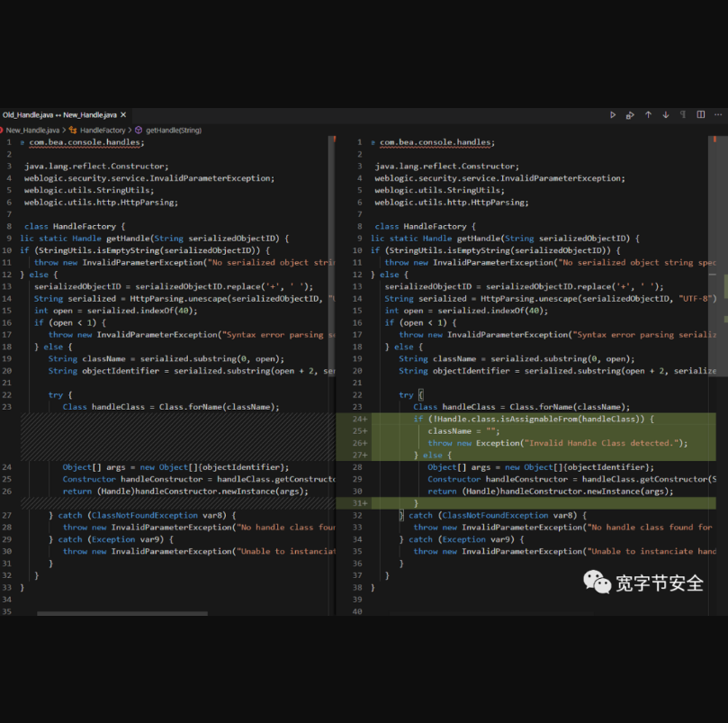The image size is (728, 723).
Task: Toggle inline view with split editor icon
Action: 702,115
